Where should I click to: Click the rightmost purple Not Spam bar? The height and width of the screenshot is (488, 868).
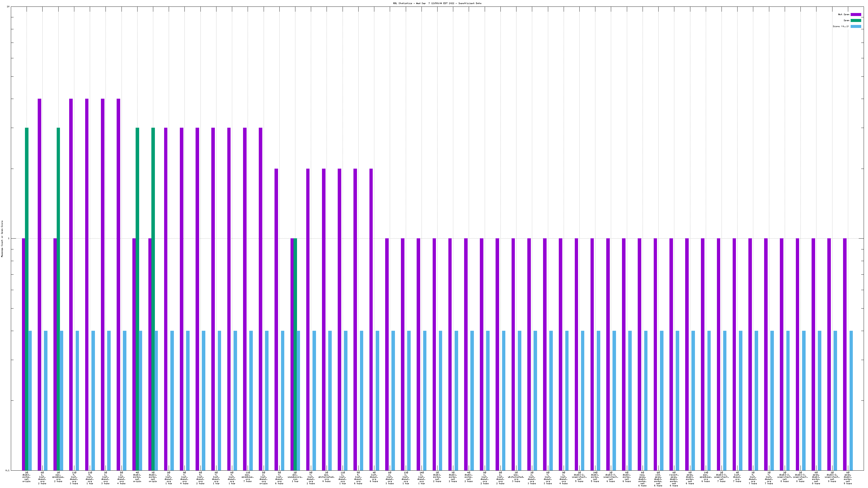tap(845, 354)
